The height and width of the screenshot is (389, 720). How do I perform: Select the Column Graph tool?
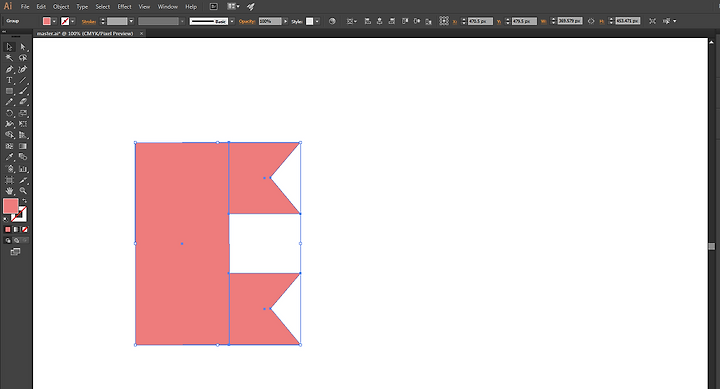(x=23, y=169)
